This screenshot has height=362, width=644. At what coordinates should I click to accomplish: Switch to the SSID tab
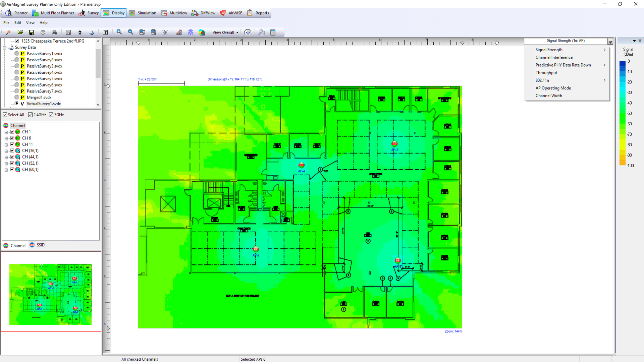(x=37, y=245)
